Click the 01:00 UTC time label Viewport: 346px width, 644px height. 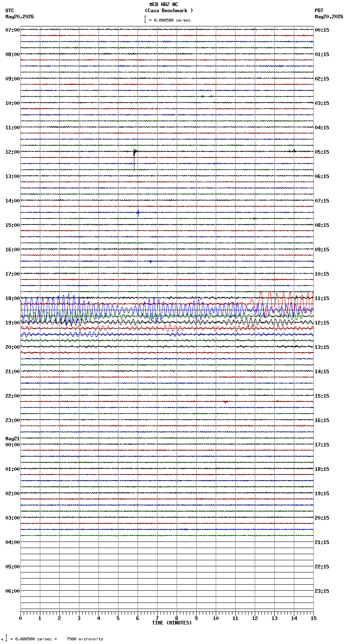[x=13, y=469]
